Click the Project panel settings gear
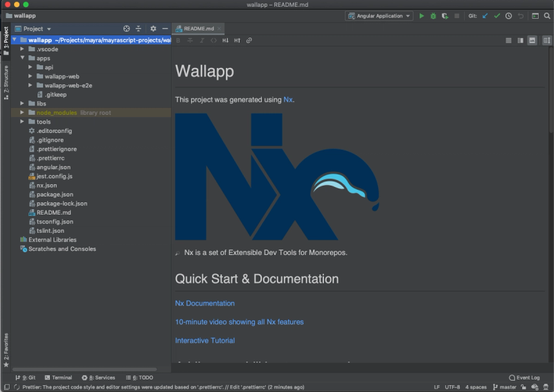The image size is (554, 392). point(153,29)
